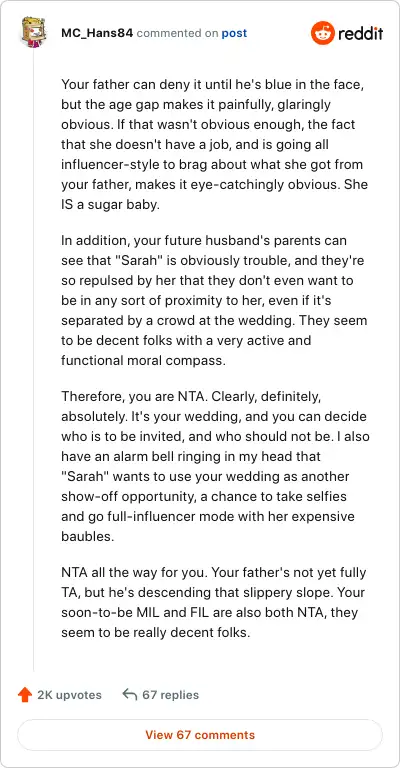Click the line "NTA all the way for you"
400x768 pixels.
click(x=213, y=572)
